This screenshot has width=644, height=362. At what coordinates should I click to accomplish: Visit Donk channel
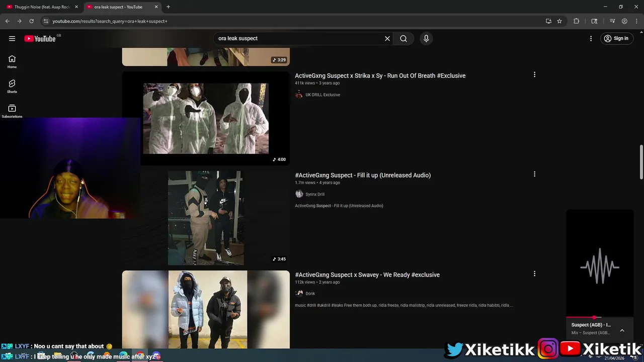[310, 294]
